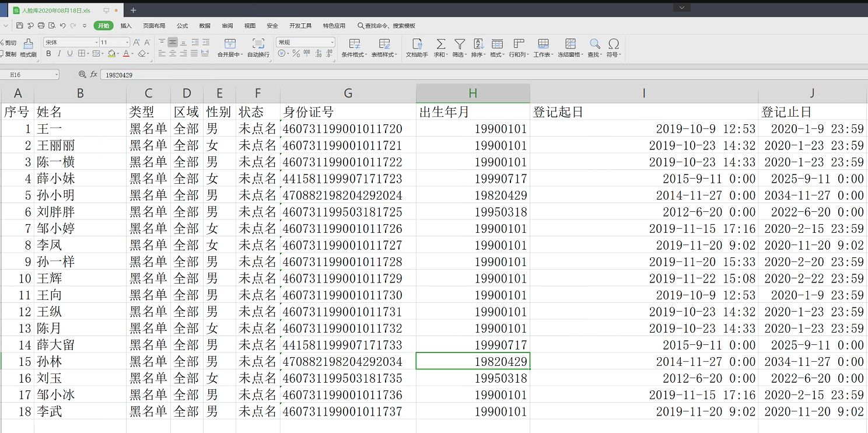Click the Filter (筛选) funnel icon
The height and width of the screenshot is (433, 868).
(460, 44)
